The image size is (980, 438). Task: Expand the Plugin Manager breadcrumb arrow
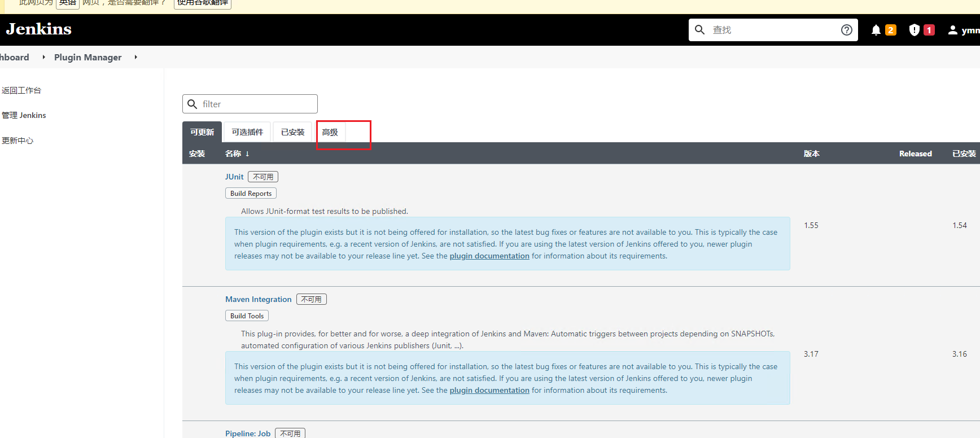pyautogui.click(x=136, y=57)
